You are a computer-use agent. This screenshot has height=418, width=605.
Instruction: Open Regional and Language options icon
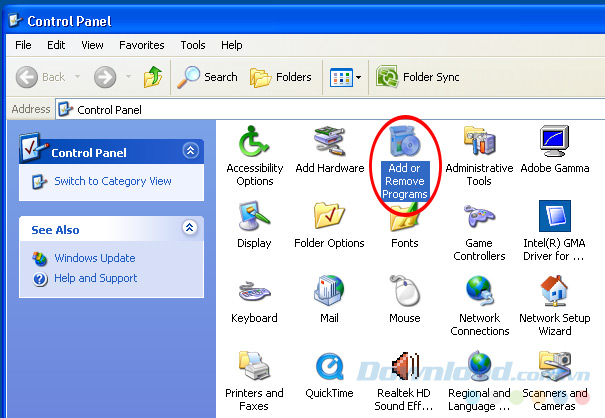[x=479, y=366]
